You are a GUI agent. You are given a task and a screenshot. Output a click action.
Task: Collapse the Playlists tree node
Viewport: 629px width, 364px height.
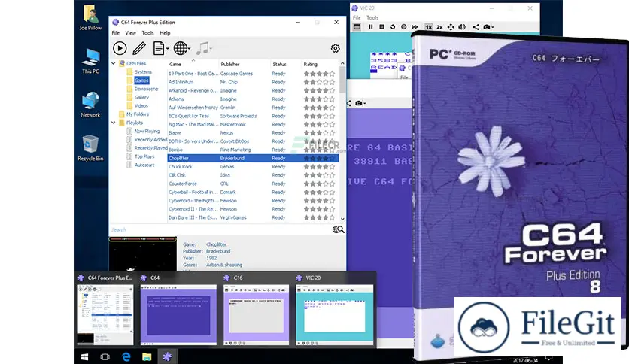[x=114, y=123]
